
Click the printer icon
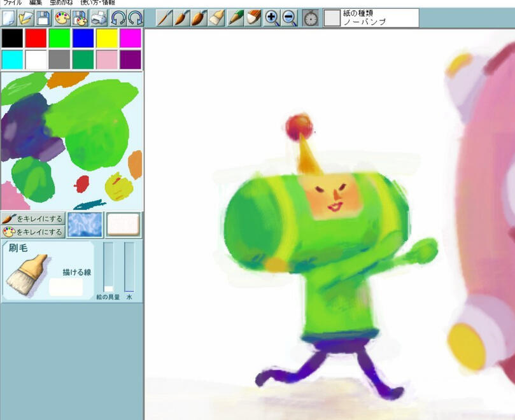99,18
